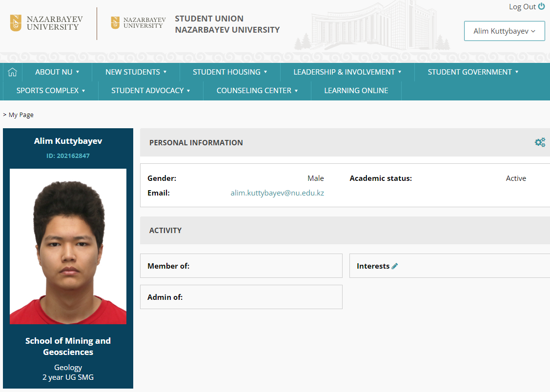
Task: Edit interests with the pencil icon
Action: point(395,266)
